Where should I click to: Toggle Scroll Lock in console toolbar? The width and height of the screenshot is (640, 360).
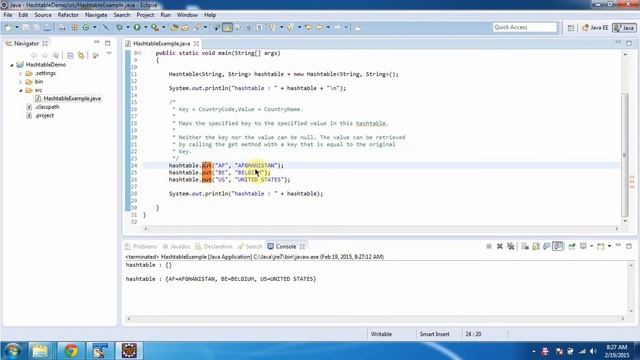(536, 246)
